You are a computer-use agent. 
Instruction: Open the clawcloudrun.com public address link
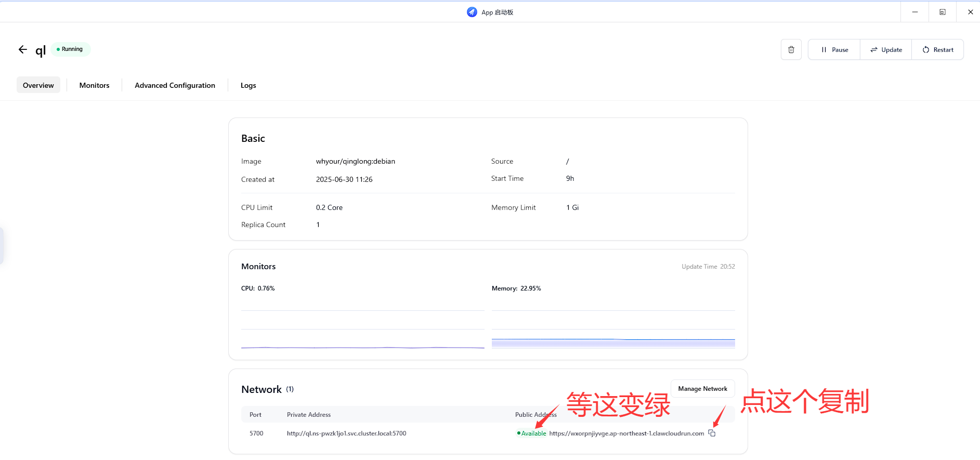point(626,433)
